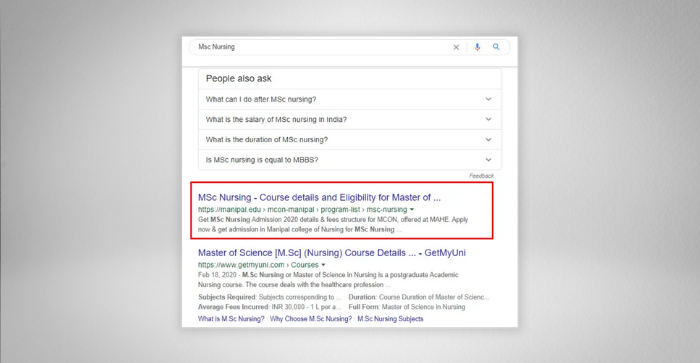This screenshot has width=700, height=363.
Task: Start voice search with the microphone icon
Action: coord(477,47)
